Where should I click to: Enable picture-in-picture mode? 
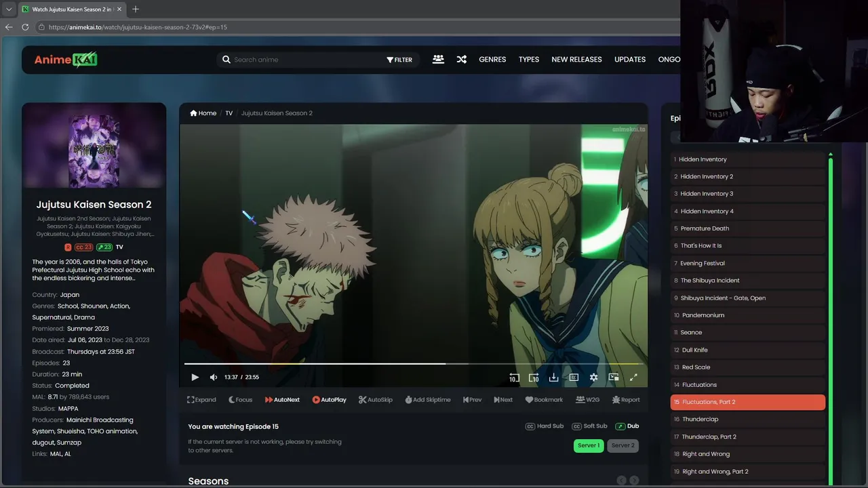point(614,378)
